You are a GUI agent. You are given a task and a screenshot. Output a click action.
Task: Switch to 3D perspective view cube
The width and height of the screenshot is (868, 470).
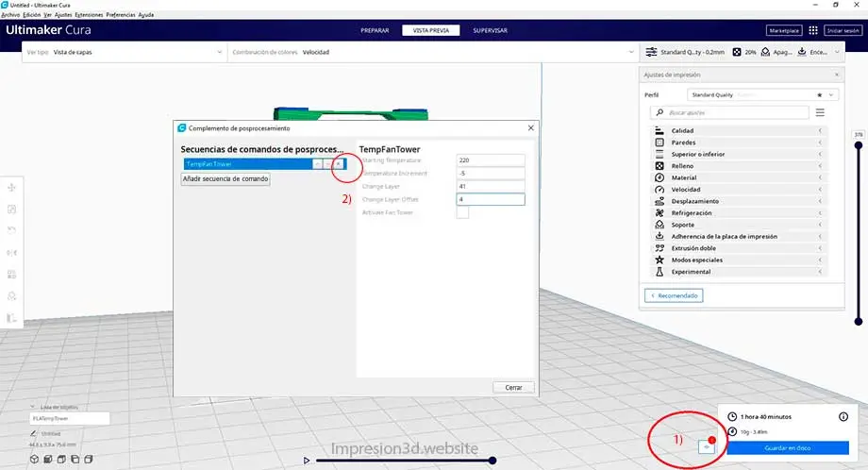pos(34,459)
